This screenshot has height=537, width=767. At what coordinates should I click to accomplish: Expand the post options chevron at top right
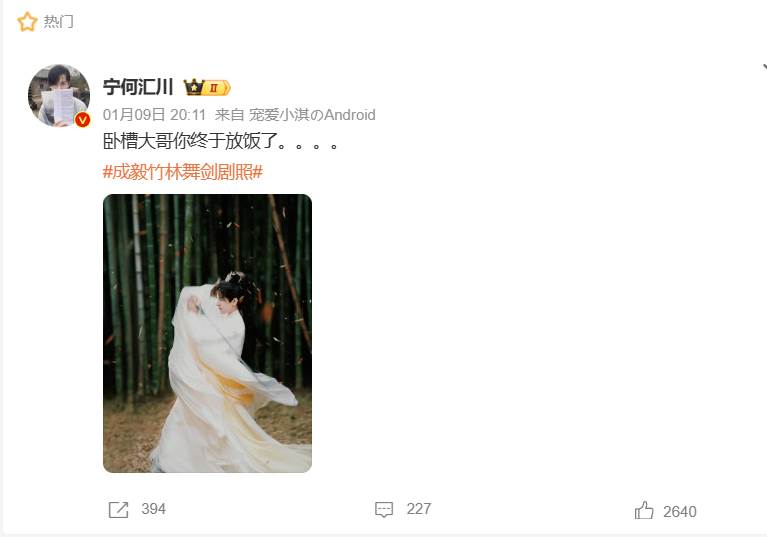[764, 67]
